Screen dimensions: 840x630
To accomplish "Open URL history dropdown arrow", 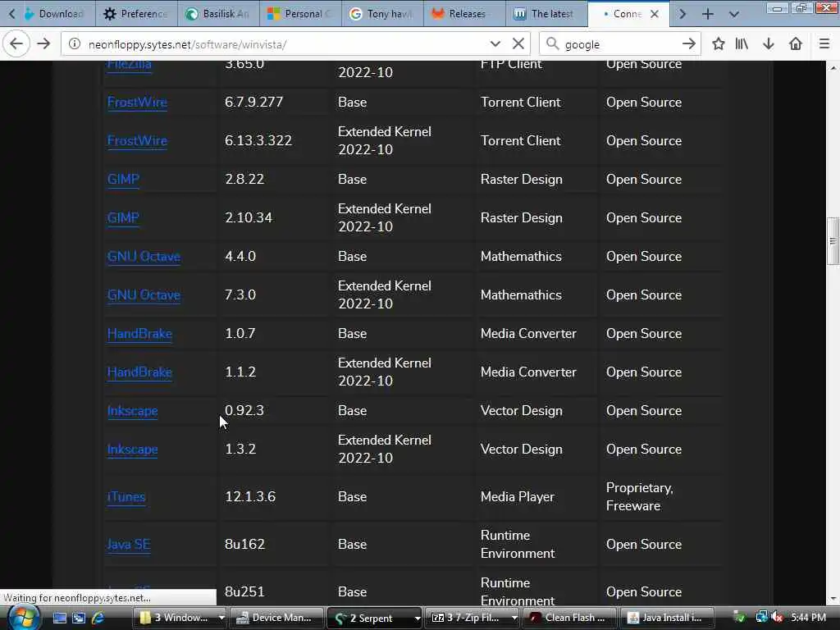I will click(495, 44).
